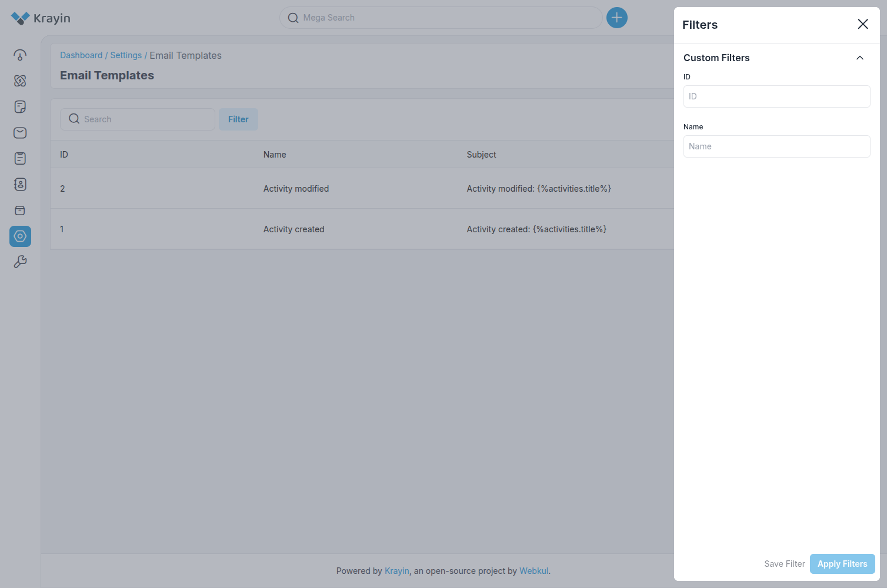Close the Filters panel
887x588 pixels.
863,24
